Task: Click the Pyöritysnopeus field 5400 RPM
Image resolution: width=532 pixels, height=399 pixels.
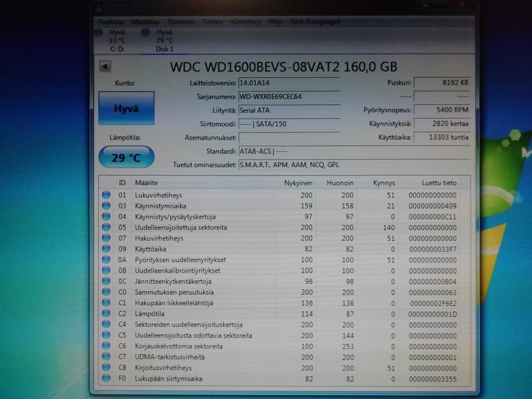Action: (442, 110)
